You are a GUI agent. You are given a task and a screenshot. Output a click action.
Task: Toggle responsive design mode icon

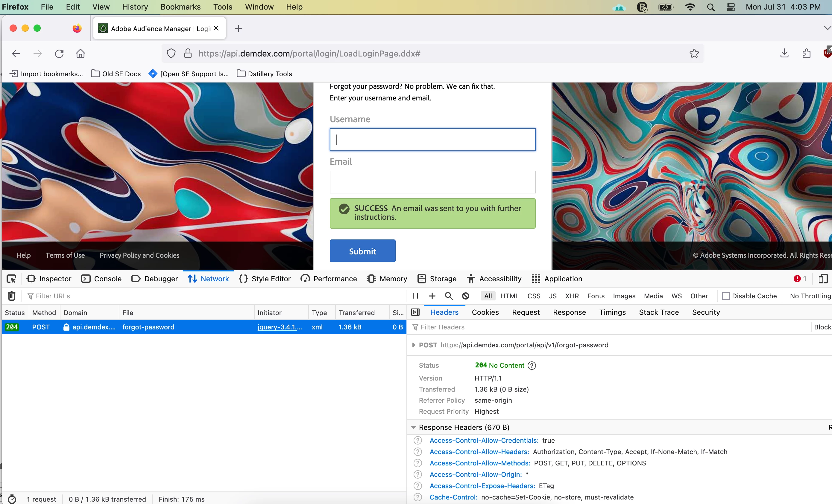pos(822,279)
